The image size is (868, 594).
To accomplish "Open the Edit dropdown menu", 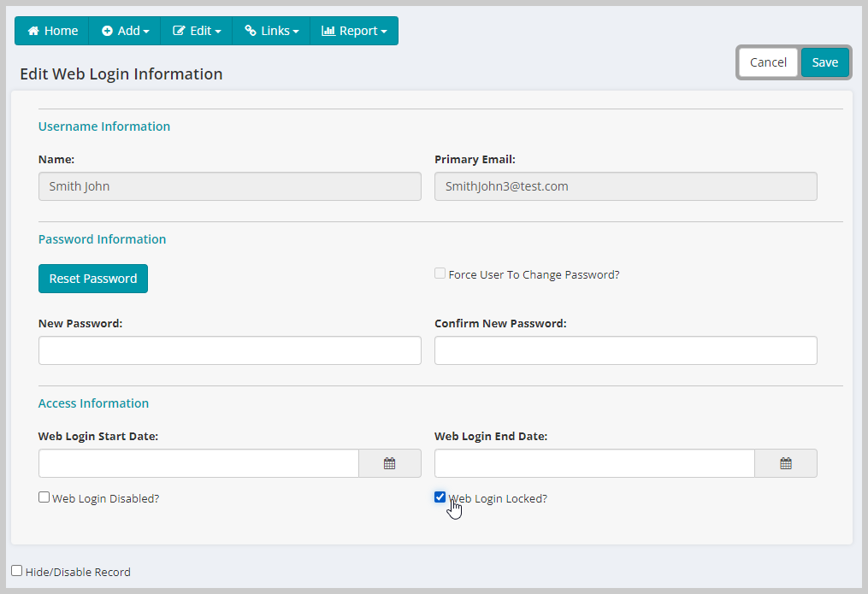I will click(196, 30).
